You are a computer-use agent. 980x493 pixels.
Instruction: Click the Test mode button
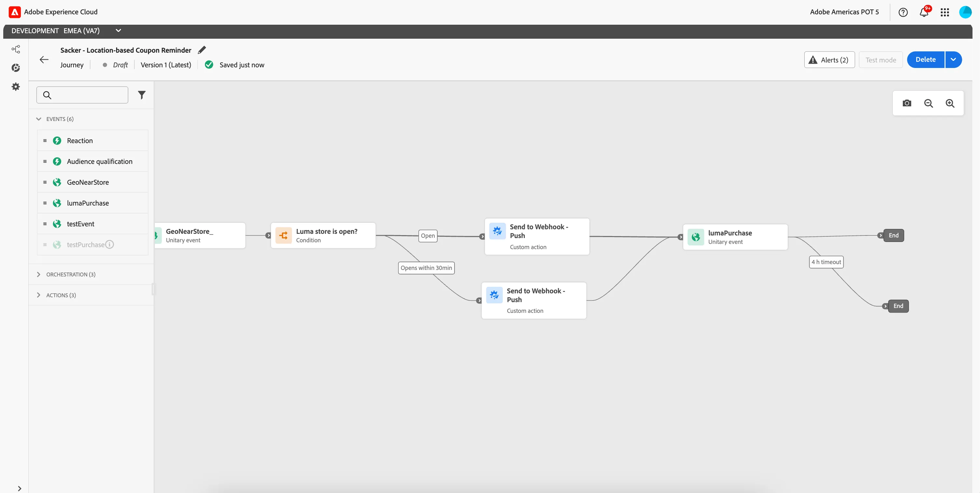(x=881, y=60)
